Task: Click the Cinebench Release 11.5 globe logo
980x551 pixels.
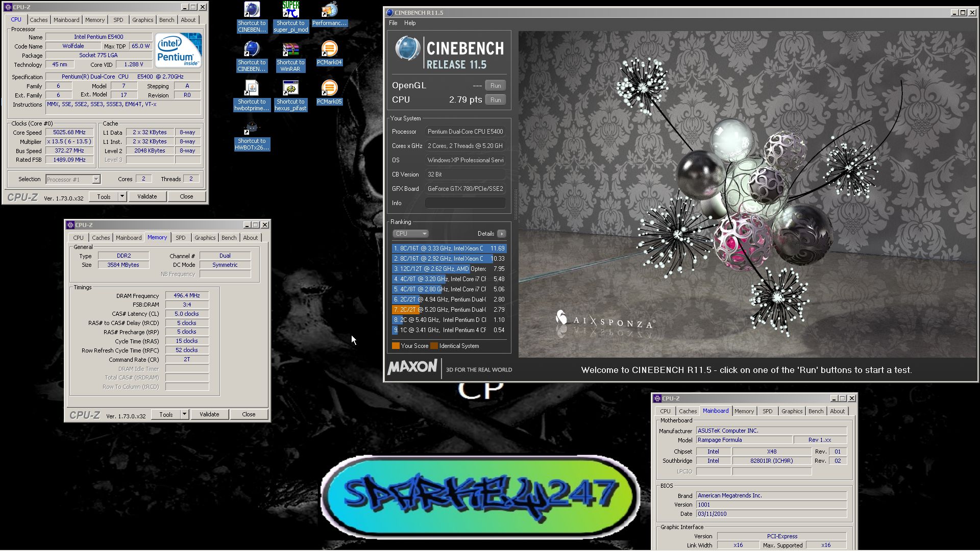Action: pyautogui.click(x=407, y=49)
